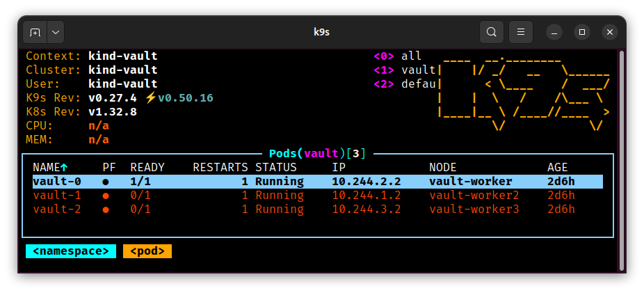Click the K9s Rev value v0.27.4
The width and height of the screenshot is (644, 293).
coord(113,98)
